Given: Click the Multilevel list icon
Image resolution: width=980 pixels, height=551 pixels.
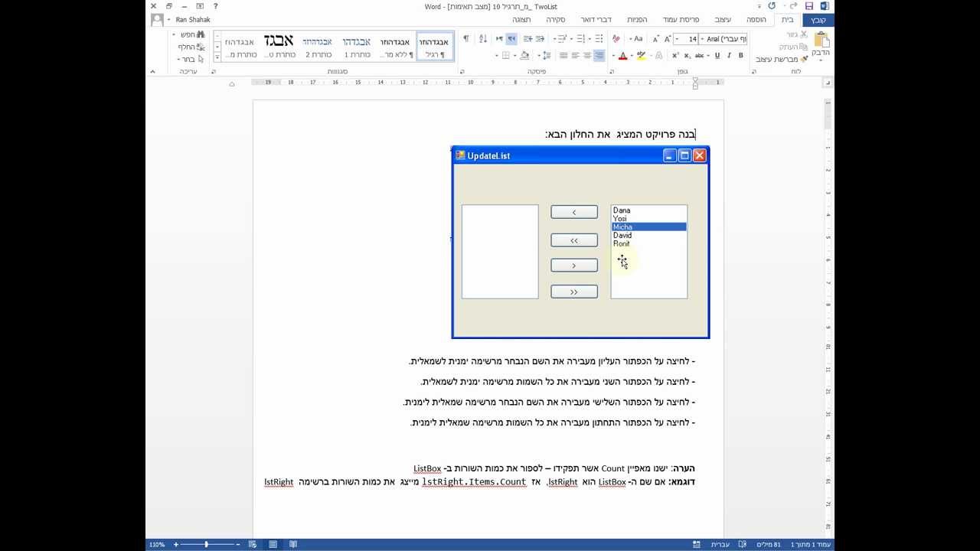Looking at the screenshot, I should 562,39.
